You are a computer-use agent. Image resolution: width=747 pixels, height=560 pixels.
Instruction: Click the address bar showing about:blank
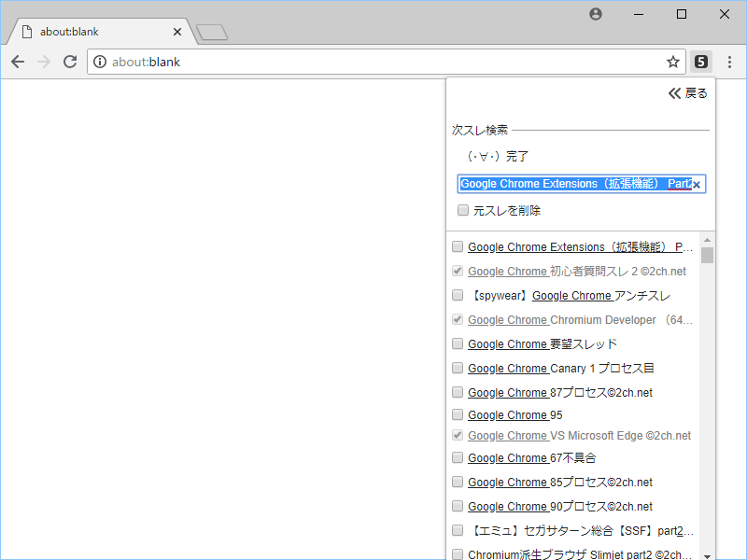[x=386, y=62]
